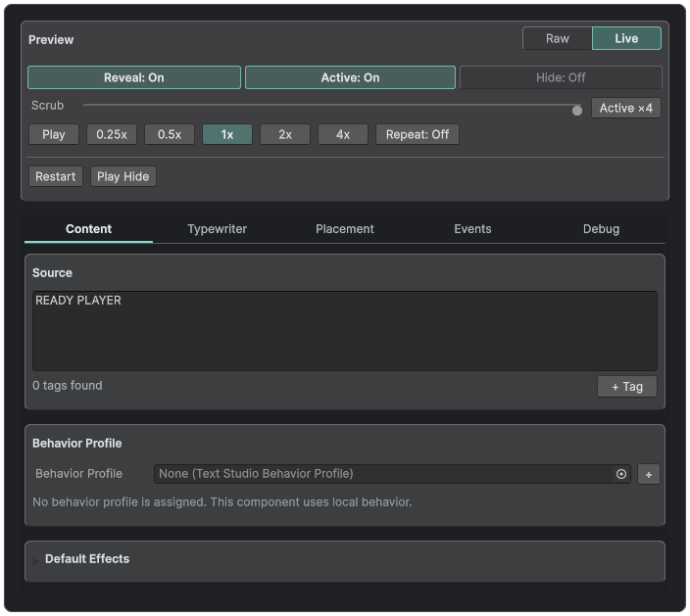Open the Debug tab
Screen dimensions: 690x616
[x=601, y=229]
